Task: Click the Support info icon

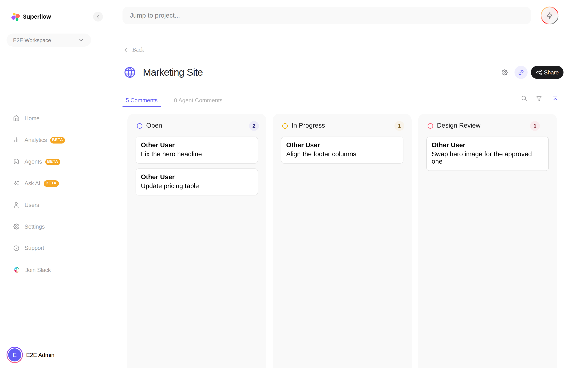Action: tap(16, 248)
